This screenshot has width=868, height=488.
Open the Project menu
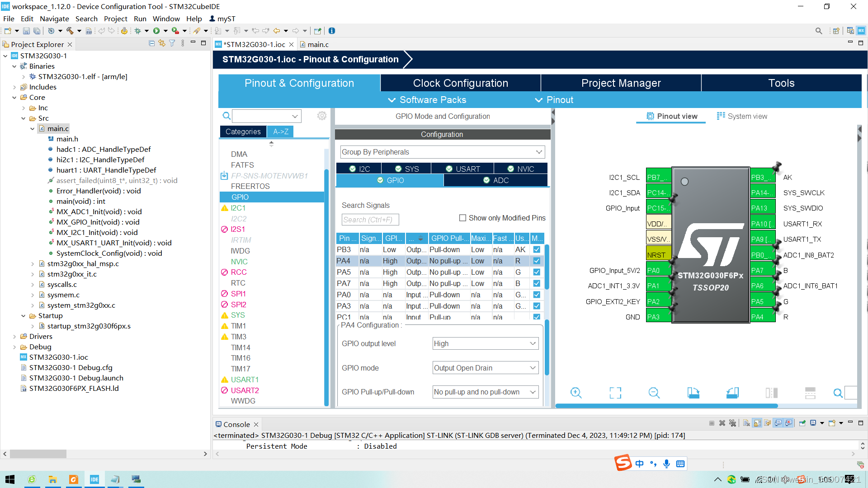[115, 19]
